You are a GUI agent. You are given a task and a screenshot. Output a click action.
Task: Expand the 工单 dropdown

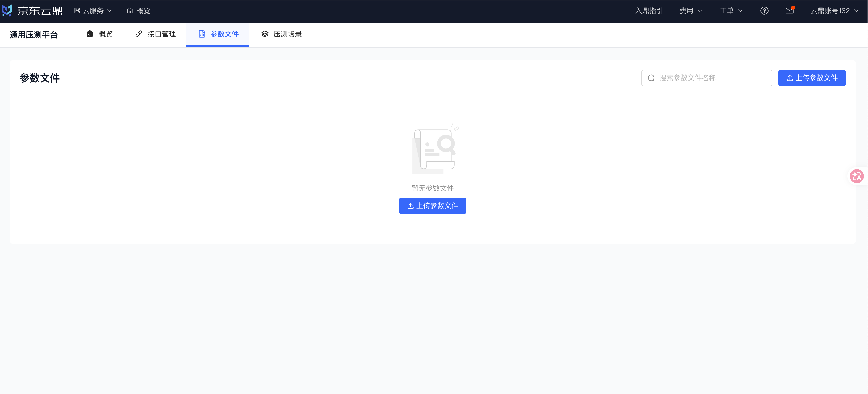(x=731, y=11)
